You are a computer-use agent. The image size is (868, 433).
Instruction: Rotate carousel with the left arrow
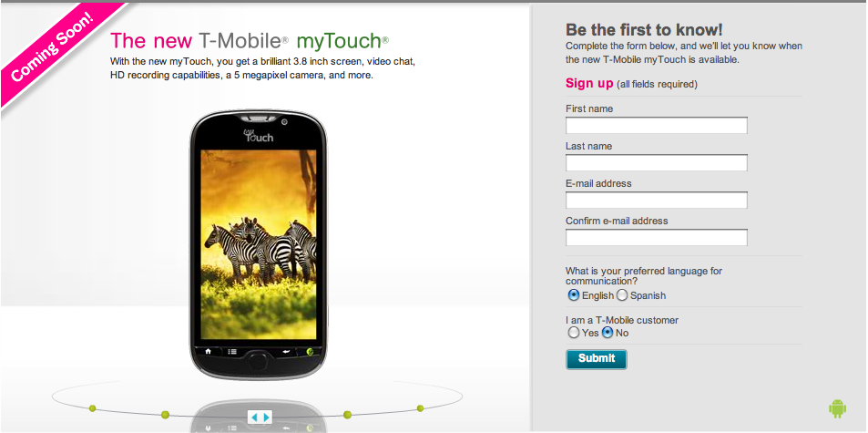pos(253,417)
